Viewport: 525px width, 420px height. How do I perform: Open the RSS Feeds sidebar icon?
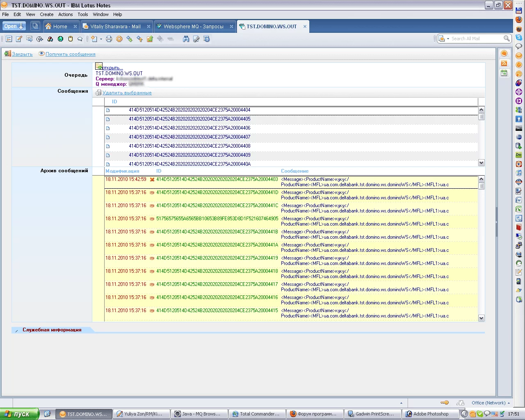coord(504,64)
